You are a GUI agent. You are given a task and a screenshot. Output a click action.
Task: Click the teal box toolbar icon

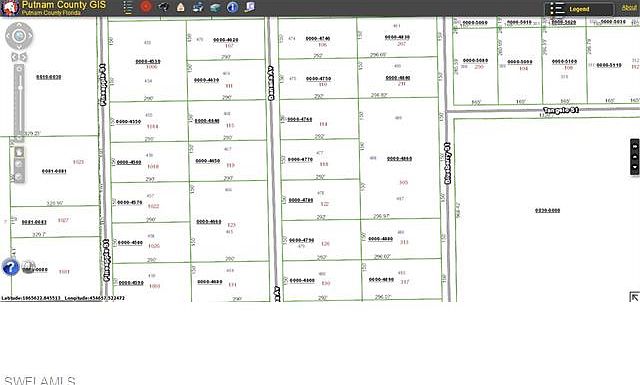click(215, 7)
